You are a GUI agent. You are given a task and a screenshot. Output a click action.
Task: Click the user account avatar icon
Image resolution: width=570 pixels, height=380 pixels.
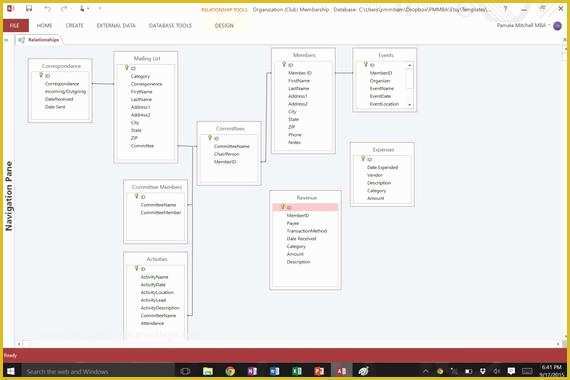557,26
